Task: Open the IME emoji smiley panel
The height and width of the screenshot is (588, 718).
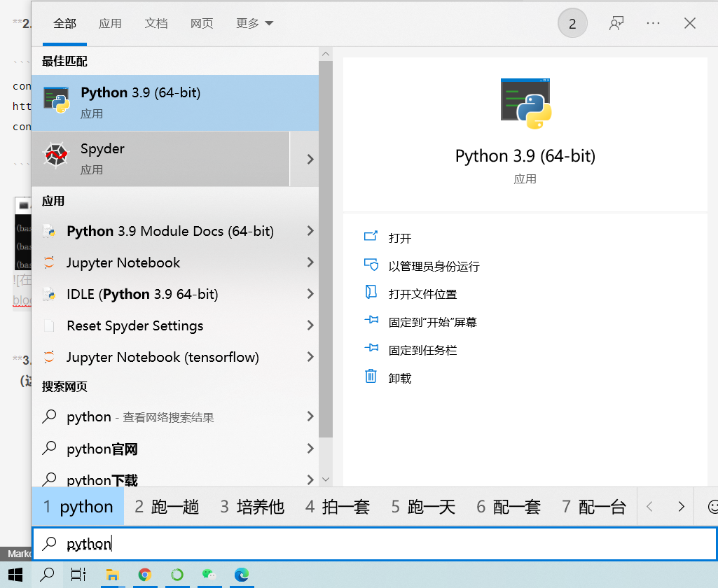Action: coord(712,507)
